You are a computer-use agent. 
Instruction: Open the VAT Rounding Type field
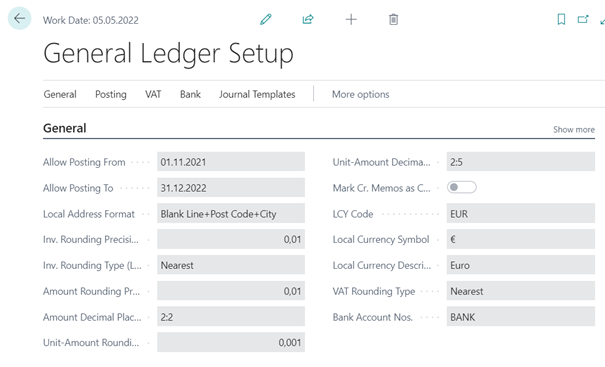pyautogui.click(x=521, y=291)
